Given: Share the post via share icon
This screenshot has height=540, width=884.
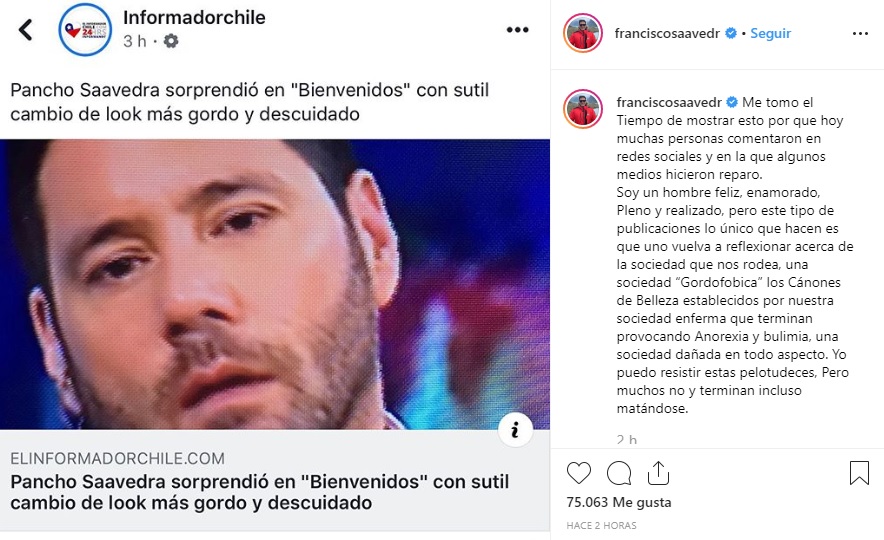Looking at the screenshot, I should pyautogui.click(x=658, y=473).
